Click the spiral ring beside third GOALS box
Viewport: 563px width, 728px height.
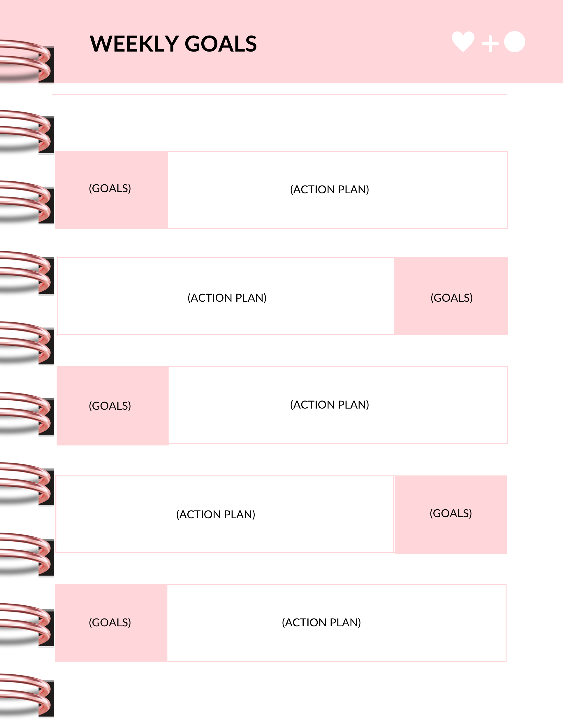click(x=27, y=414)
